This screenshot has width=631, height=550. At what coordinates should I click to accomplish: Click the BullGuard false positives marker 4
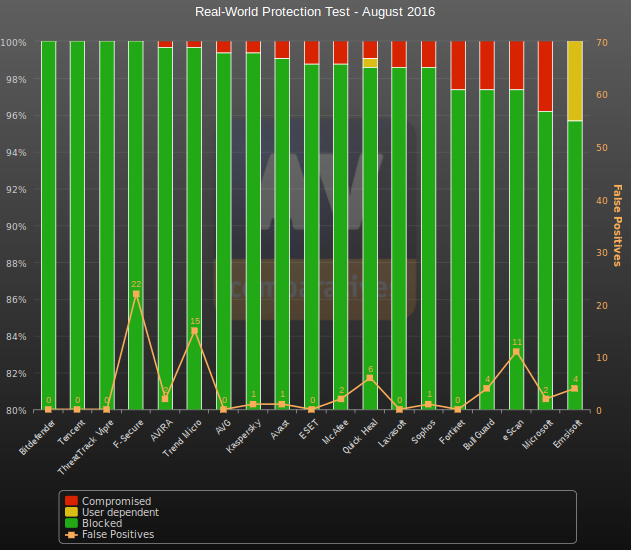pos(487,389)
